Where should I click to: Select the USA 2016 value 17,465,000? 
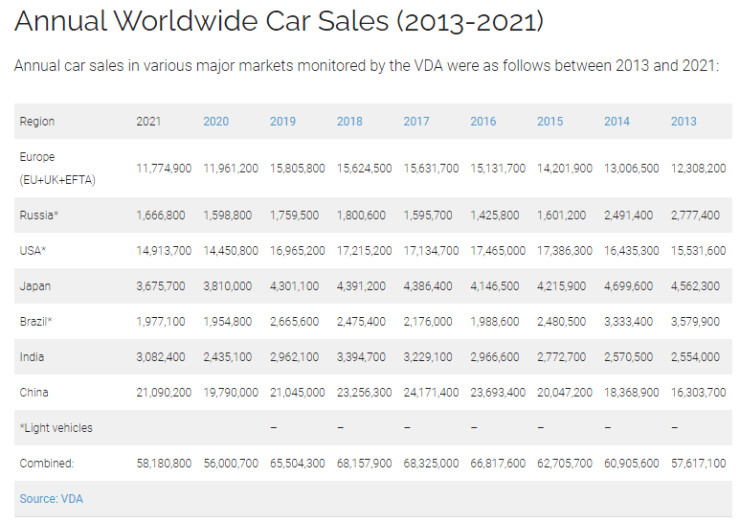pos(497,250)
